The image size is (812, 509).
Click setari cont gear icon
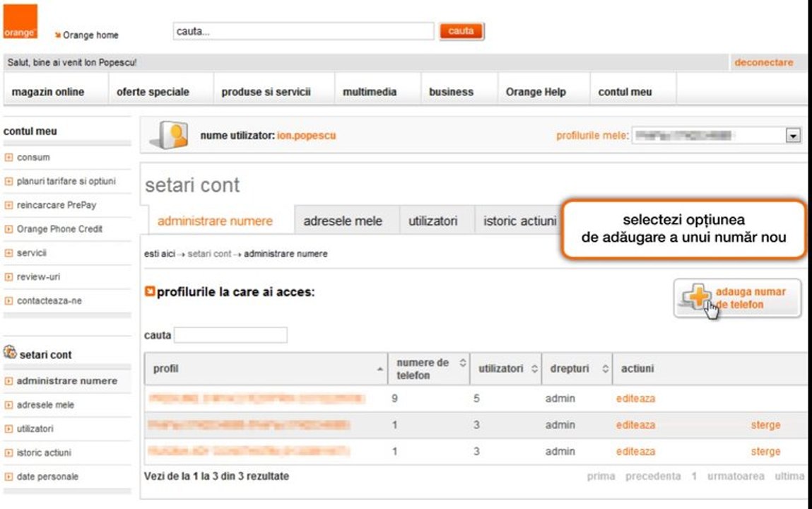coord(10,353)
